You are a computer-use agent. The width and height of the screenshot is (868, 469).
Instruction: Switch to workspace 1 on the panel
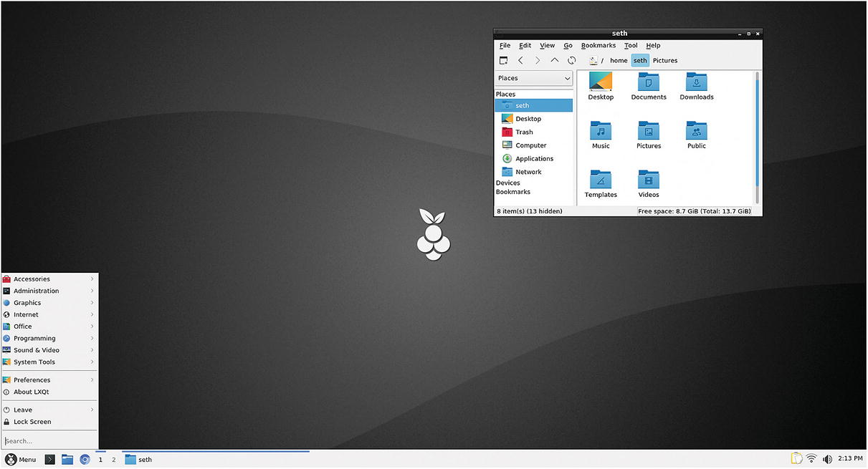[x=100, y=460]
